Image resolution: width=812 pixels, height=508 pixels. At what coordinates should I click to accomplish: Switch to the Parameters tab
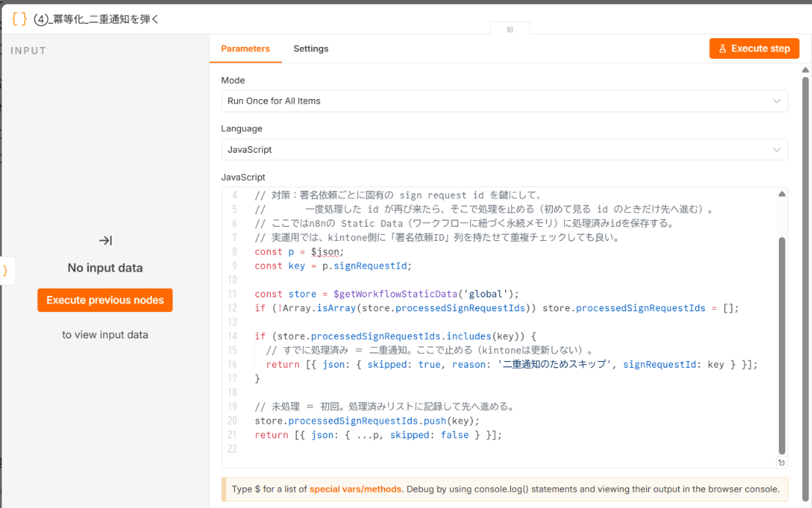pos(245,48)
